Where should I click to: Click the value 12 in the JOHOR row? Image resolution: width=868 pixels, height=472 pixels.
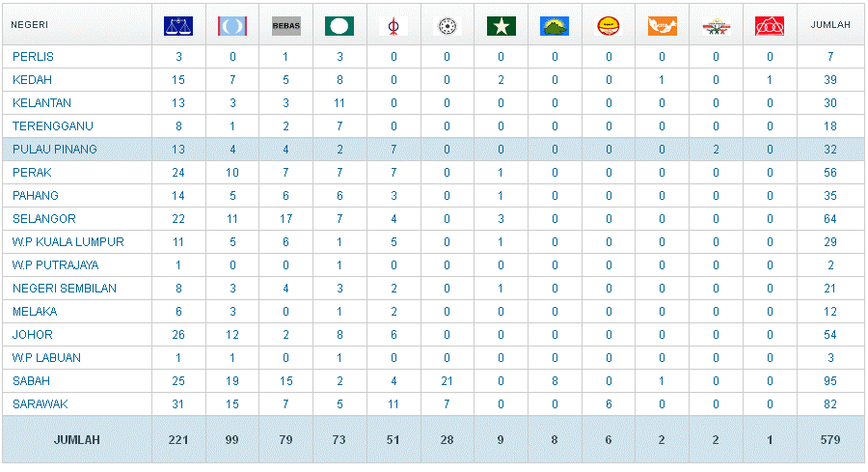pos(231,335)
